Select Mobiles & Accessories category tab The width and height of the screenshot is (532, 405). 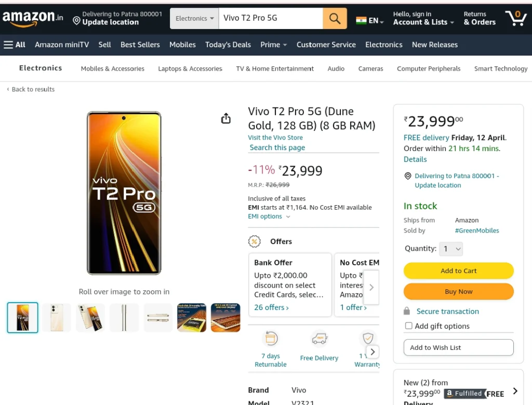(x=113, y=69)
